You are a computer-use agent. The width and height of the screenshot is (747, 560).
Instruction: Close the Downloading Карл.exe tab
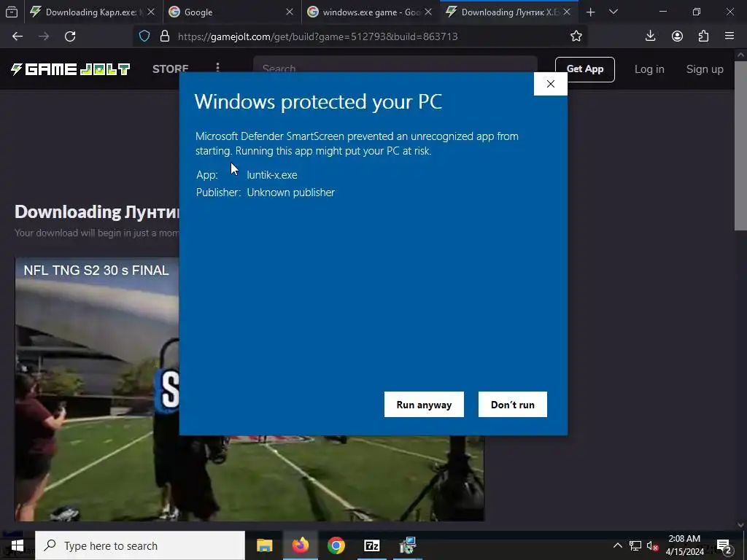[151, 12]
